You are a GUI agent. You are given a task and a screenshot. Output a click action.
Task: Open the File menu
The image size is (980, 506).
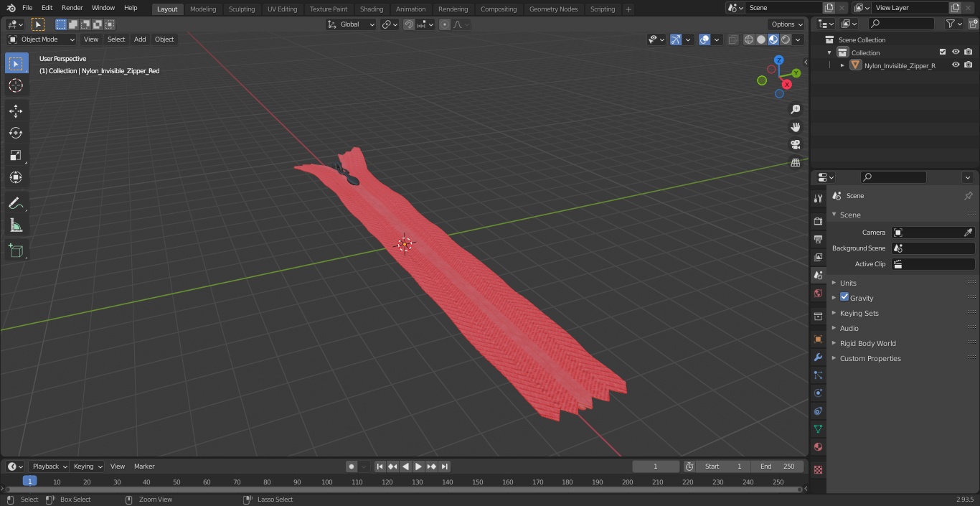coord(27,8)
